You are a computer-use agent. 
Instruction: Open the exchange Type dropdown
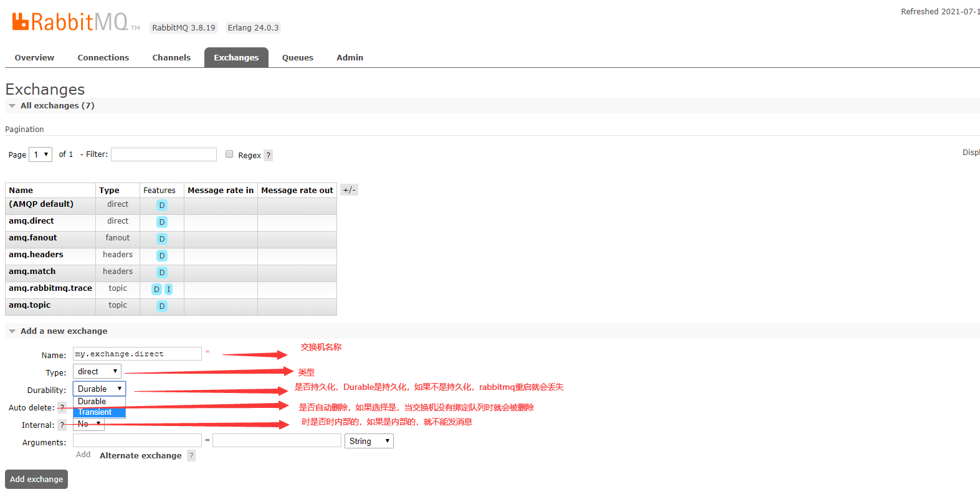tap(97, 371)
